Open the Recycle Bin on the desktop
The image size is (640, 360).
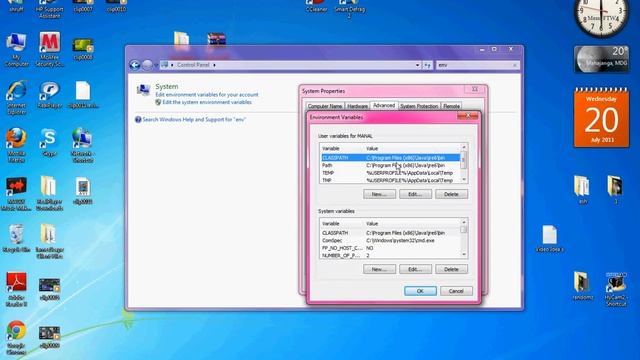[x=16, y=238]
